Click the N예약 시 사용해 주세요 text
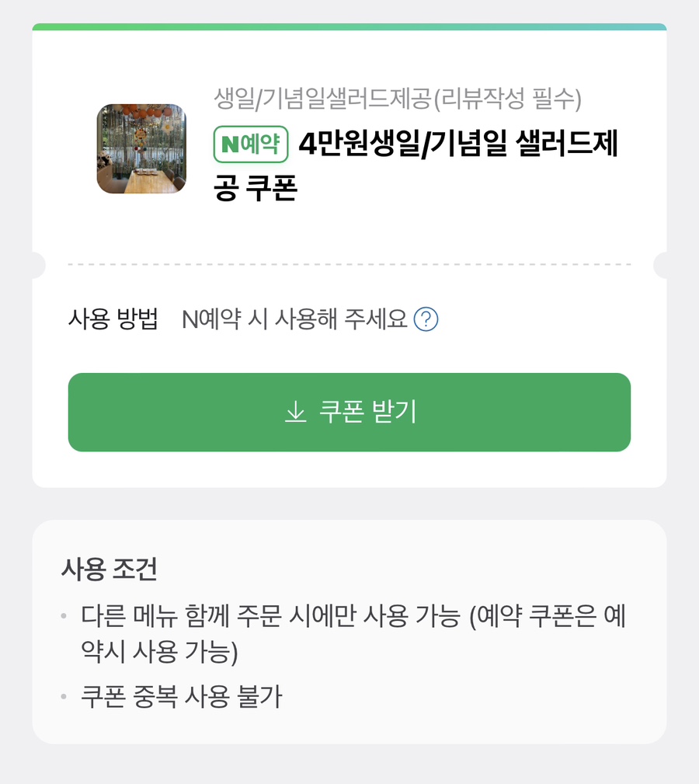 [x=294, y=319]
